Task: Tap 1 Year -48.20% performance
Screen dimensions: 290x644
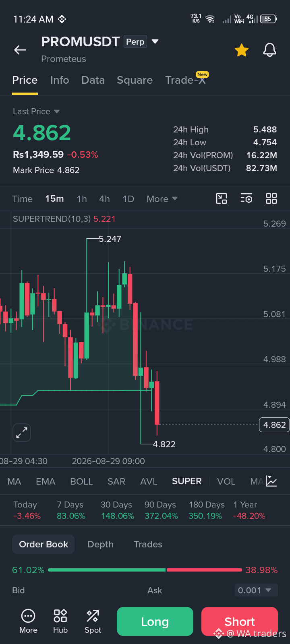Action: pos(249,510)
